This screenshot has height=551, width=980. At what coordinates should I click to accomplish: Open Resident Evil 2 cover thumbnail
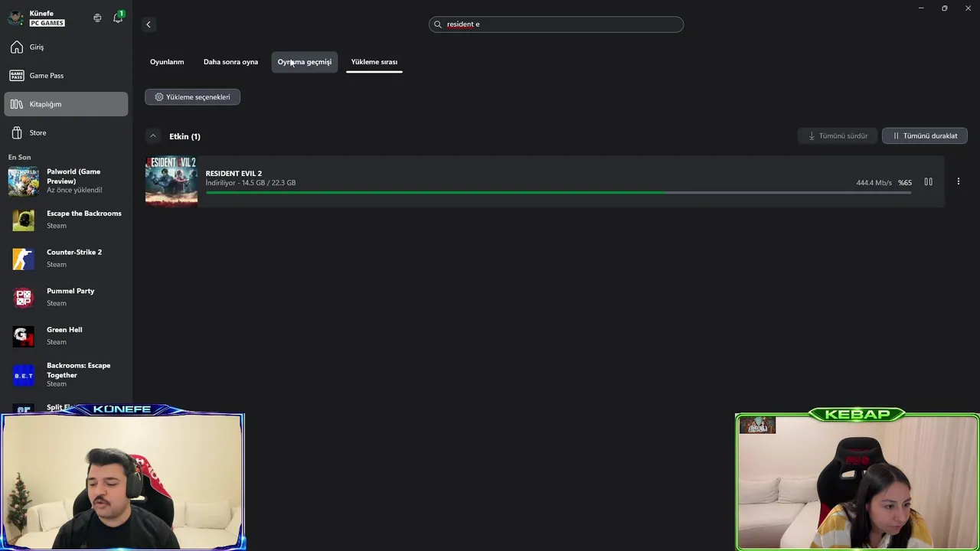(x=171, y=181)
